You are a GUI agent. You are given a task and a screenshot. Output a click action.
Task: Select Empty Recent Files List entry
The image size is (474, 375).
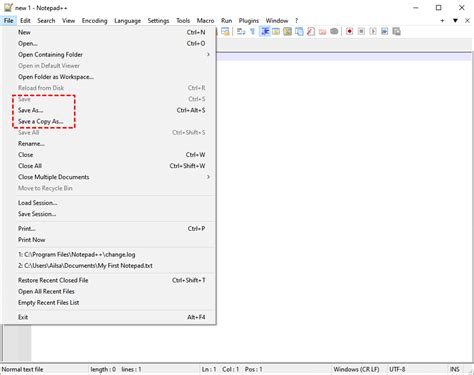point(109,303)
